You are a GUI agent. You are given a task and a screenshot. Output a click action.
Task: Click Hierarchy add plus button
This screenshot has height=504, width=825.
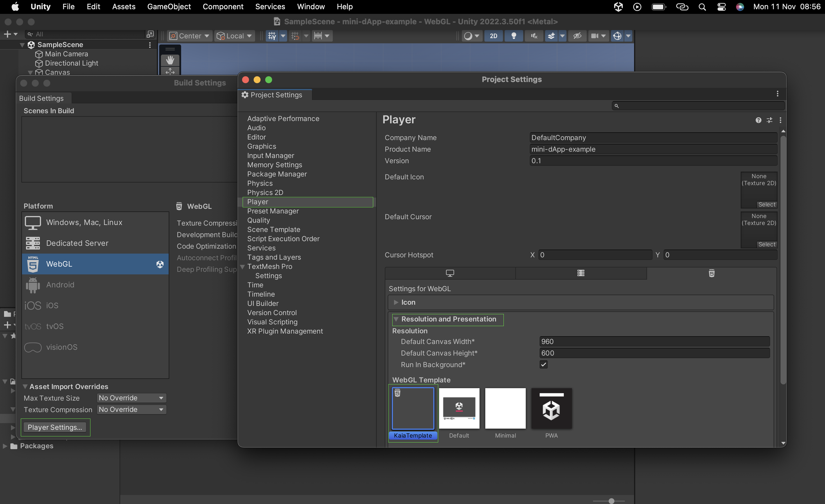[8, 34]
